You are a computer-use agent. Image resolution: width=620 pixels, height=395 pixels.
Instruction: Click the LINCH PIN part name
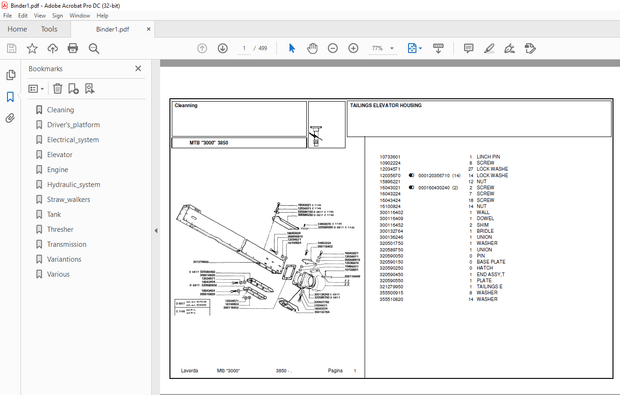488,157
